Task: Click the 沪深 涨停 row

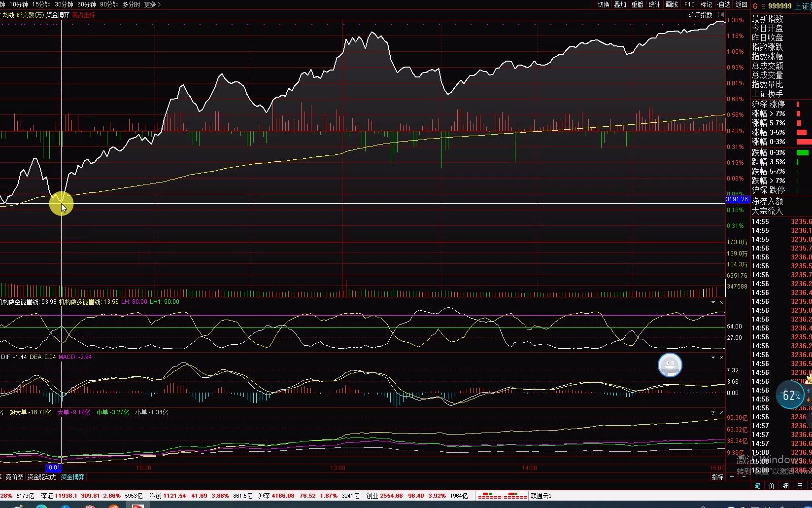Action: point(781,104)
